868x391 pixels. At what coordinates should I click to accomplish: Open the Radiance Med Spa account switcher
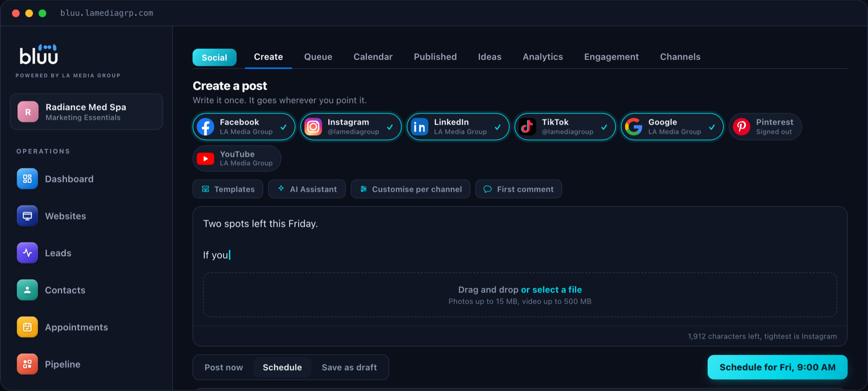tap(86, 112)
